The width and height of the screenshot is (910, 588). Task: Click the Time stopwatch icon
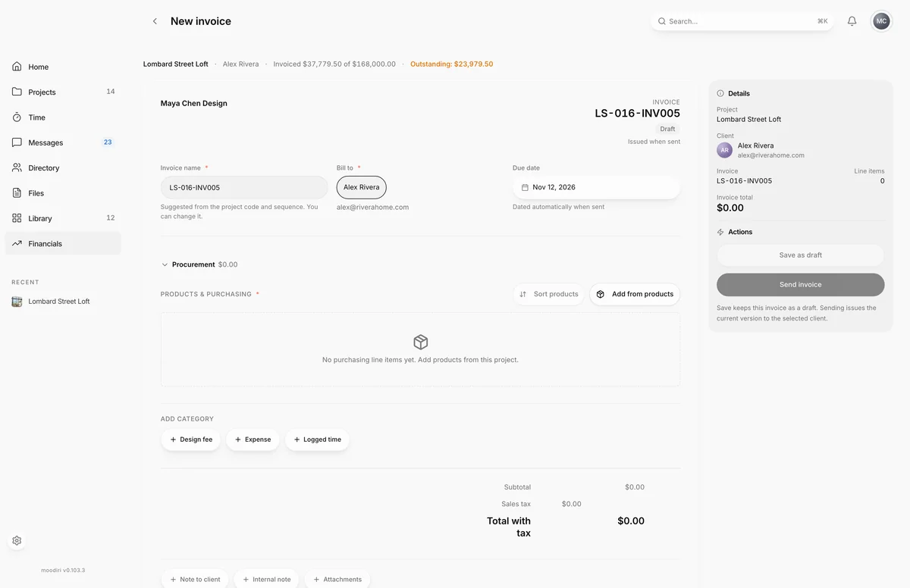click(x=17, y=117)
